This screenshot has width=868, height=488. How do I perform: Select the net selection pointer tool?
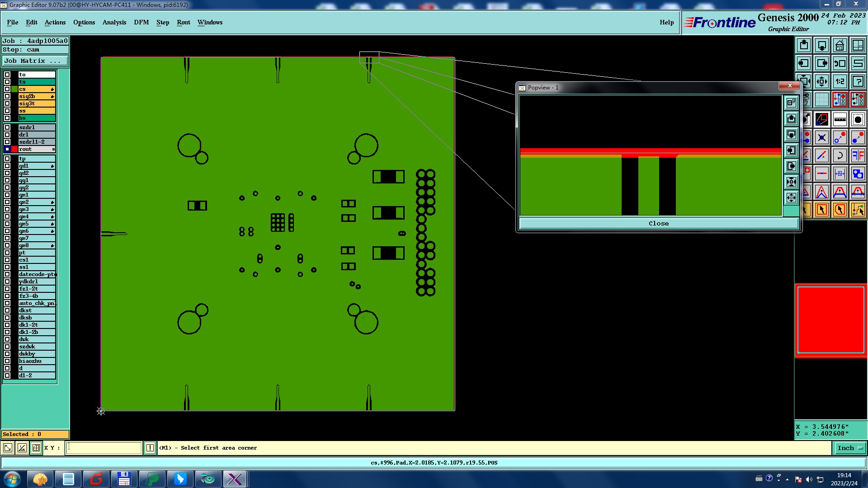coord(858,210)
